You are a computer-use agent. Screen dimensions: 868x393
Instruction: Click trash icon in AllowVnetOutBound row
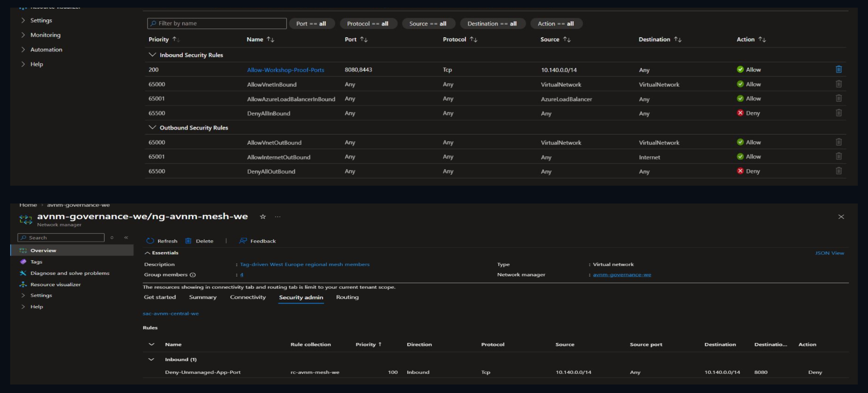(x=838, y=142)
